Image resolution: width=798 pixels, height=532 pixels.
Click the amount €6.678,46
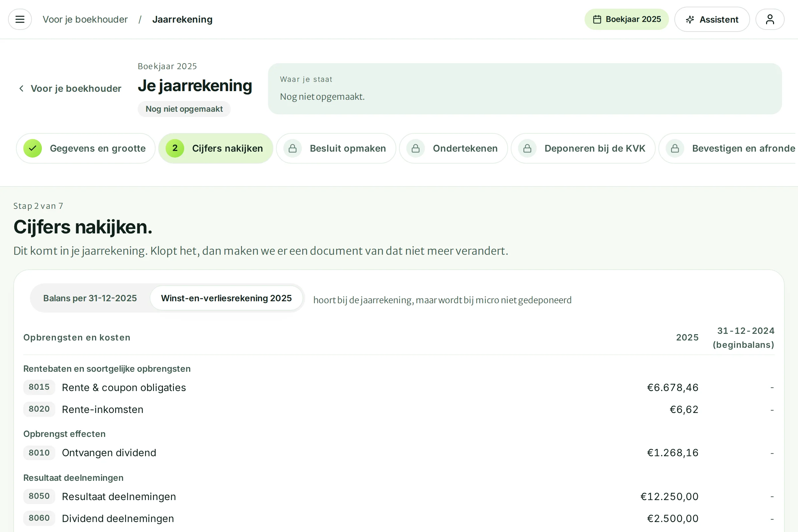673,387
